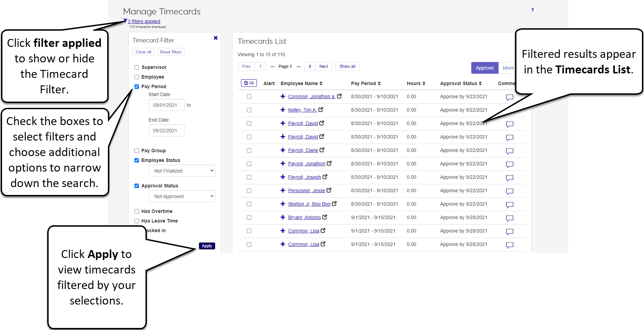Tick the Has Overtime checkbox

tap(137, 211)
